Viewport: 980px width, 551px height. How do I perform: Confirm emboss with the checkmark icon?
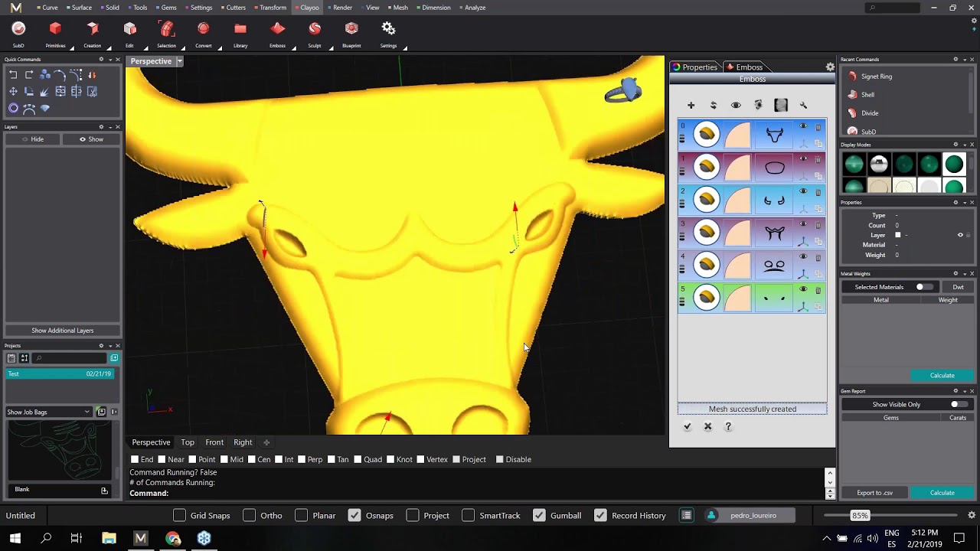point(687,426)
